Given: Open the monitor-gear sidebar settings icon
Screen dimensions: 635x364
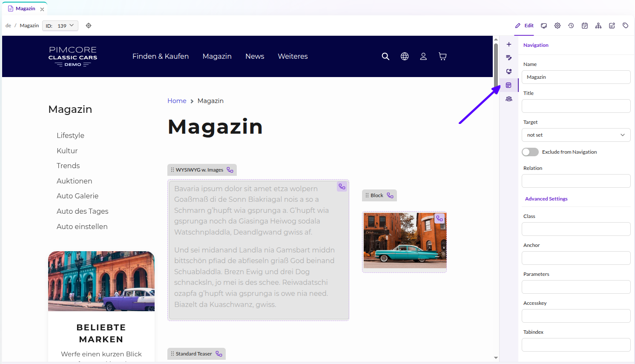Looking at the screenshot, I should click(x=509, y=72).
